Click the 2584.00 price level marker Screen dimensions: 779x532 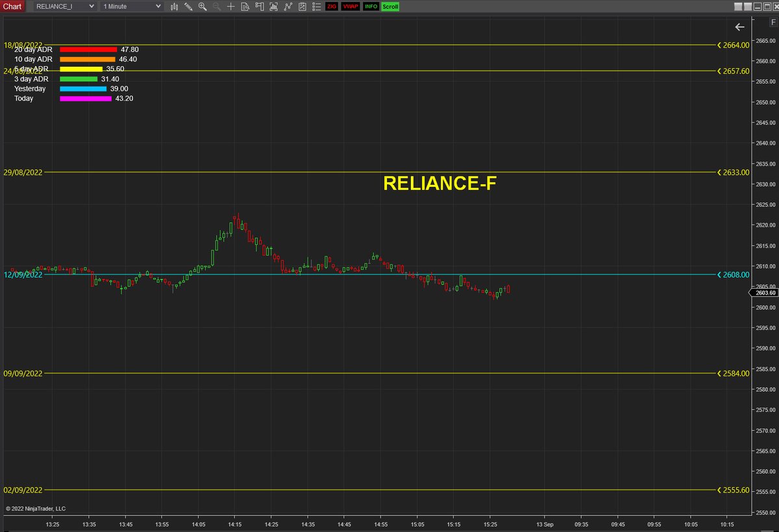733,373
